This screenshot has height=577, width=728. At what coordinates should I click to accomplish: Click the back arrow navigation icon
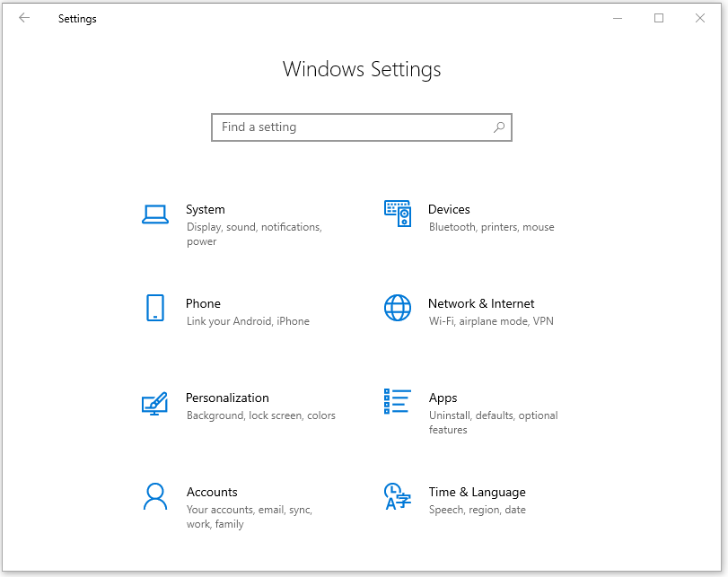(24, 18)
